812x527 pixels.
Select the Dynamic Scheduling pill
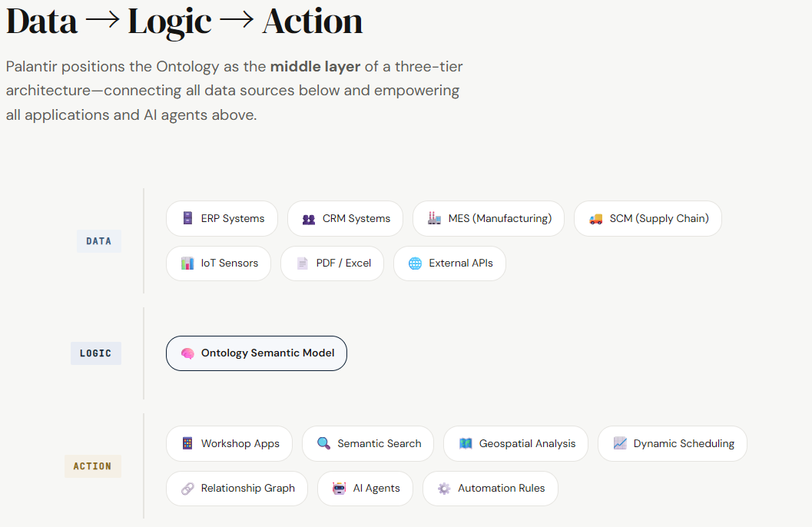(x=672, y=444)
